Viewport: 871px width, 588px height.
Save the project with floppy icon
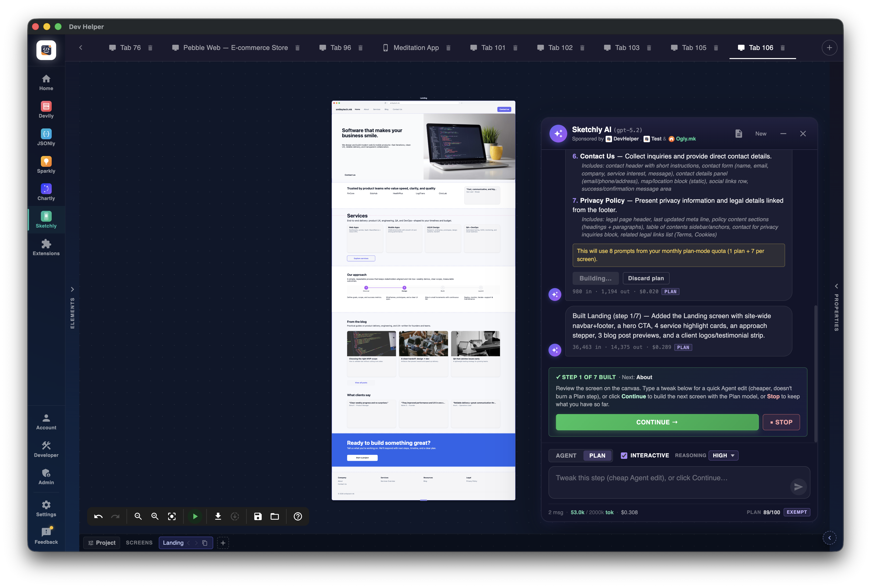pyautogui.click(x=258, y=516)
